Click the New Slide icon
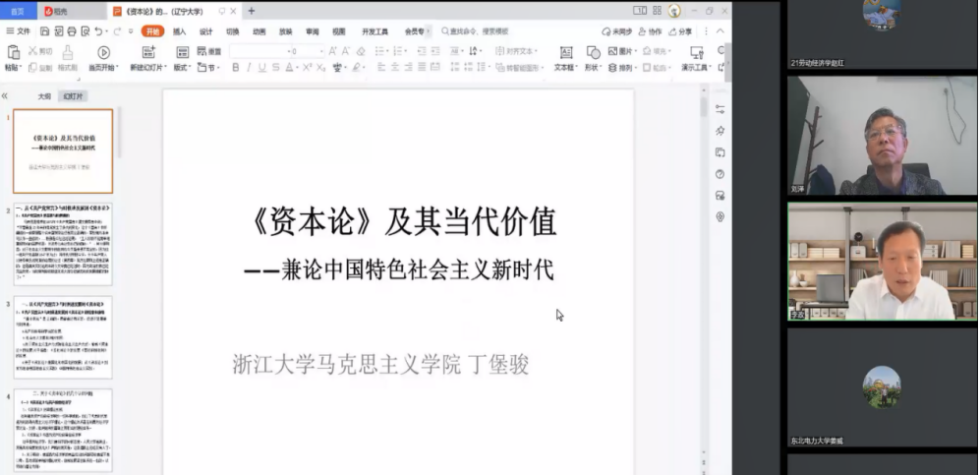 (146, 53)
